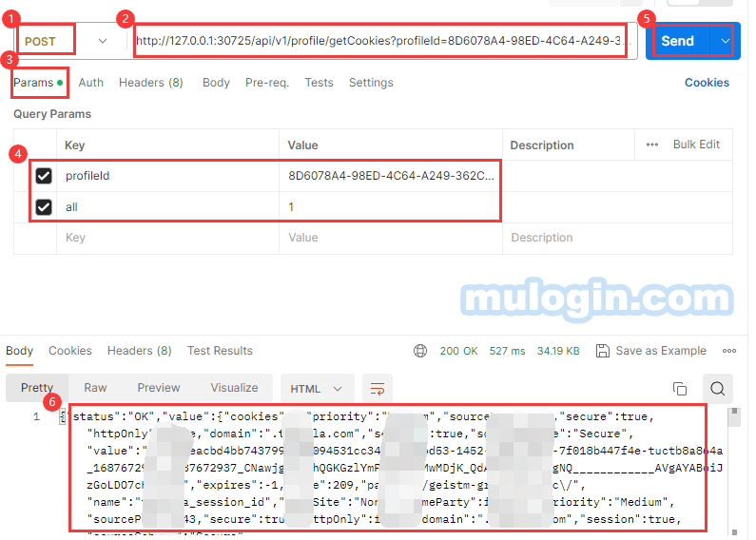This screenshot has width=756, height=540.
Task: Click the request URL input field
Action: tap(381, 41)
